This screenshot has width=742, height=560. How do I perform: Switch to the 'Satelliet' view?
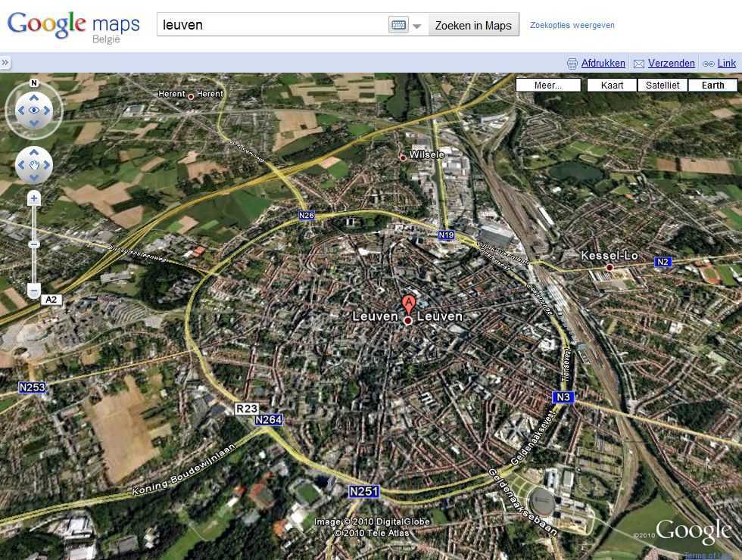click(662, 85)
